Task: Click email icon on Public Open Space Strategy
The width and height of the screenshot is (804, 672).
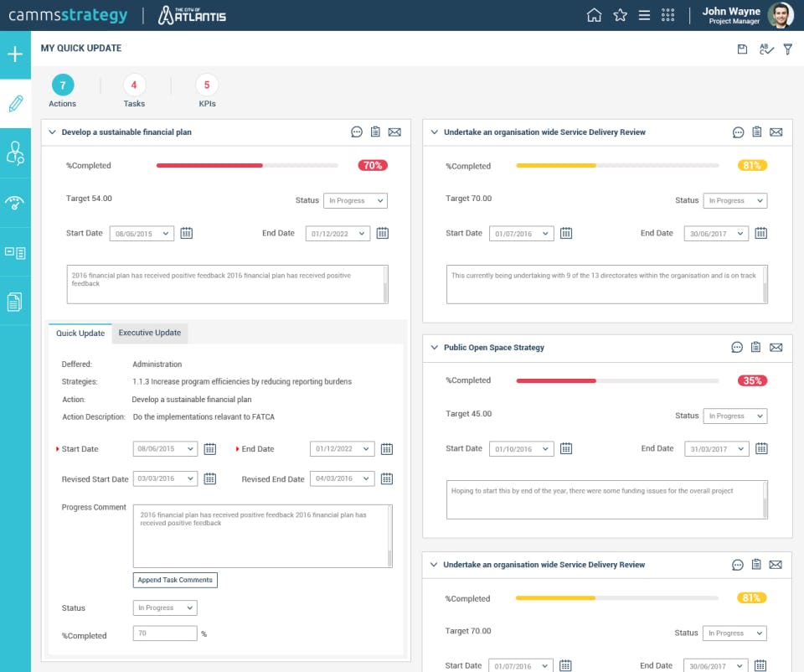Action: [776, 347]
